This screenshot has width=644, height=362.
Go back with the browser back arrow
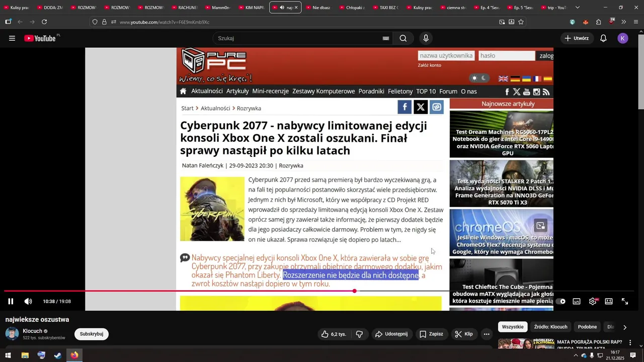(20, 22)
